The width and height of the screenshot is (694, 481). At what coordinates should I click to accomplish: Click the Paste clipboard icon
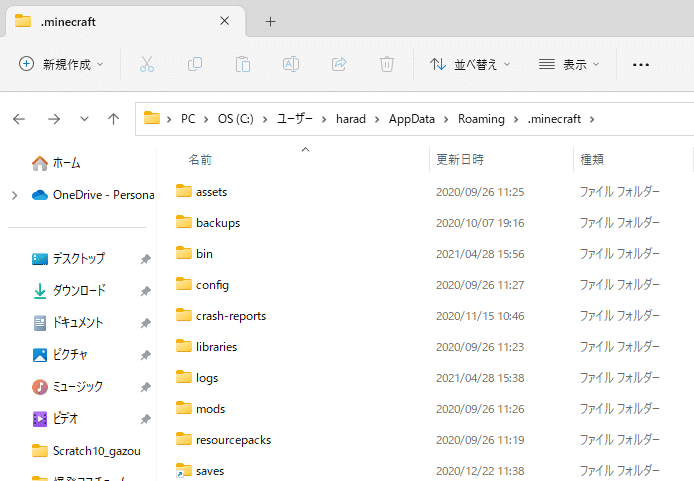coord(243,64)
